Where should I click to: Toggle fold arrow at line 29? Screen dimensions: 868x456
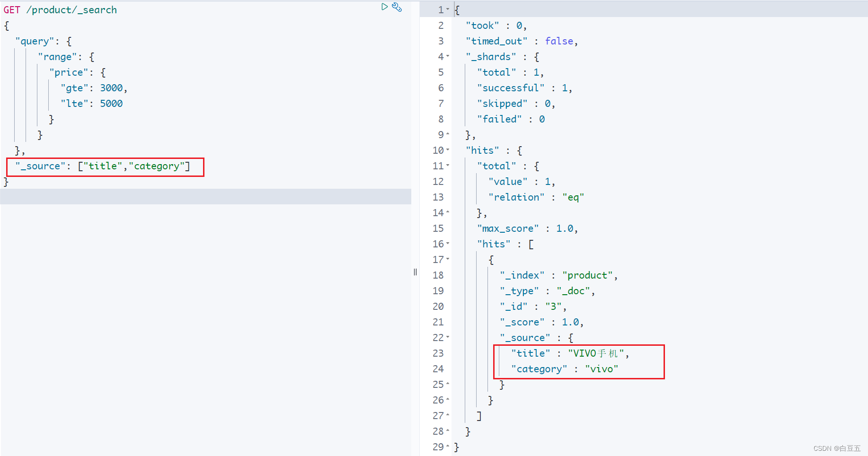[x=448, y=446]
